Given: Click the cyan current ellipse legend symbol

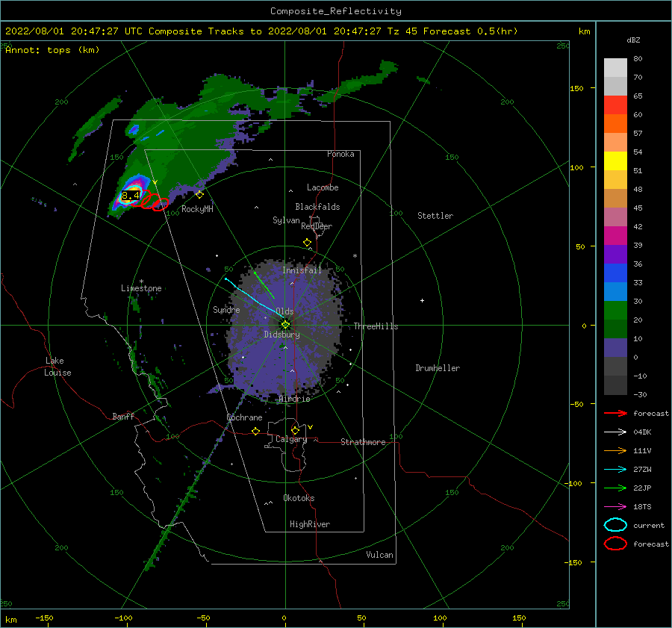Looking at the screenshot, I should click(615, 525).
